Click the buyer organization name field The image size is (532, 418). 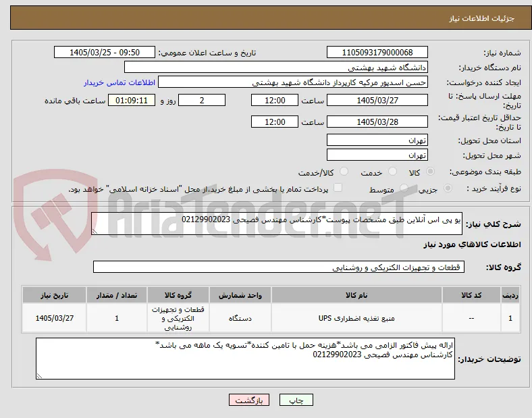[x=276, y=67]
